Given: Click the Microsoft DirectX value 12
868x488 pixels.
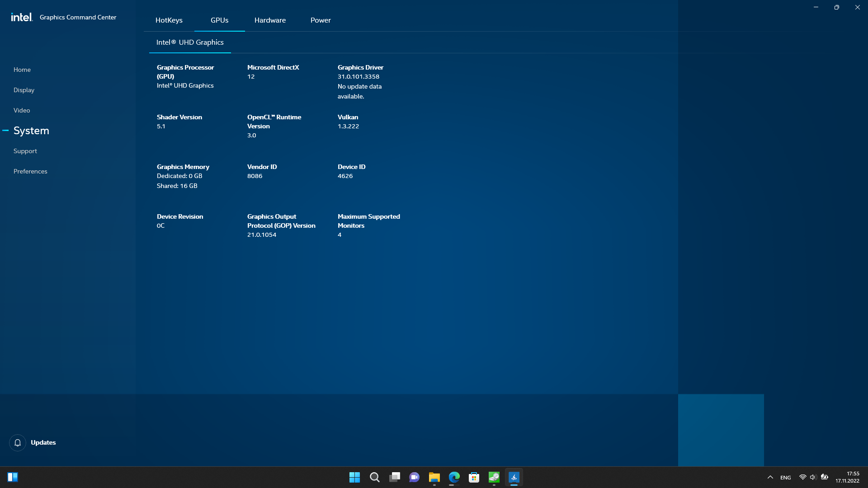Looking at the screenshot, I should tap(251, 76).
